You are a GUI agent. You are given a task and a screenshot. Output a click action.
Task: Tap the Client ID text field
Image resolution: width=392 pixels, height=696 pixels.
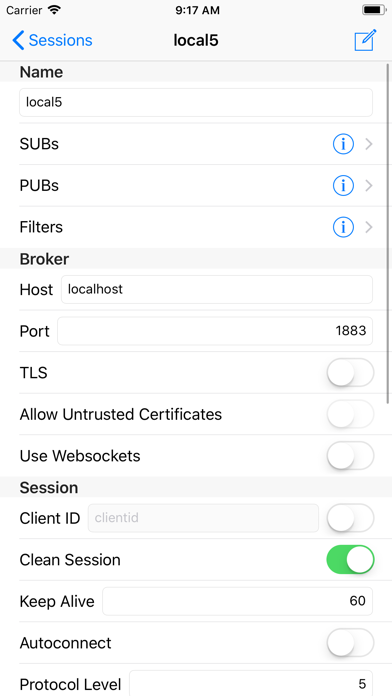pos(203,518)
